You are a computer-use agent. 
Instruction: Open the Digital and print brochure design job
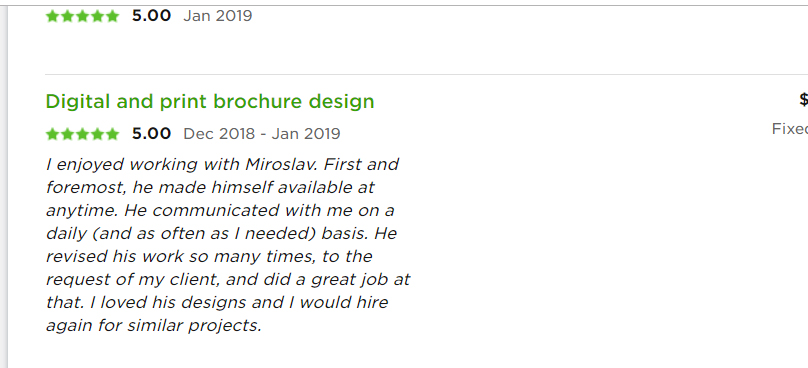(x=210, y=102)
